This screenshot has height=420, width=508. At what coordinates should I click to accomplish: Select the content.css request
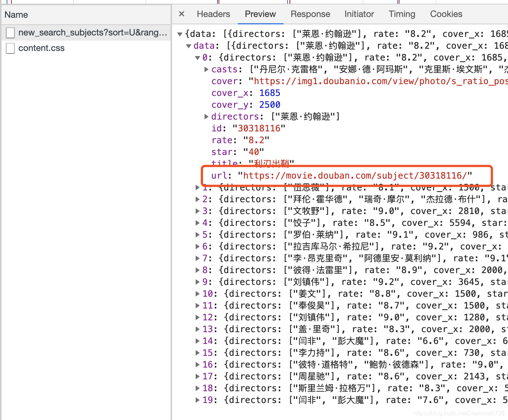86,48
